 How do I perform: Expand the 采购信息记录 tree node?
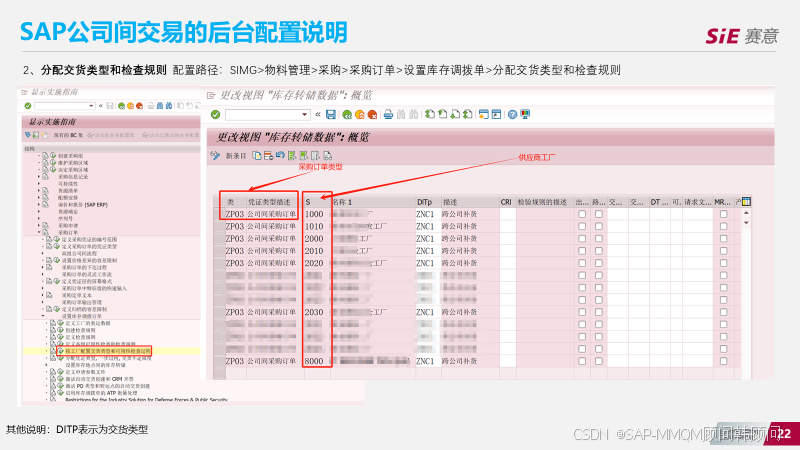click(39, 177)
